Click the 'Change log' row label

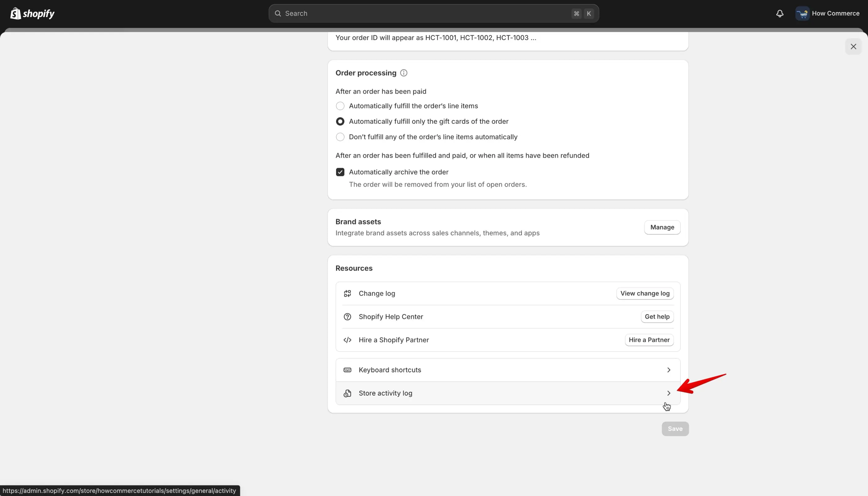[376, 294]
